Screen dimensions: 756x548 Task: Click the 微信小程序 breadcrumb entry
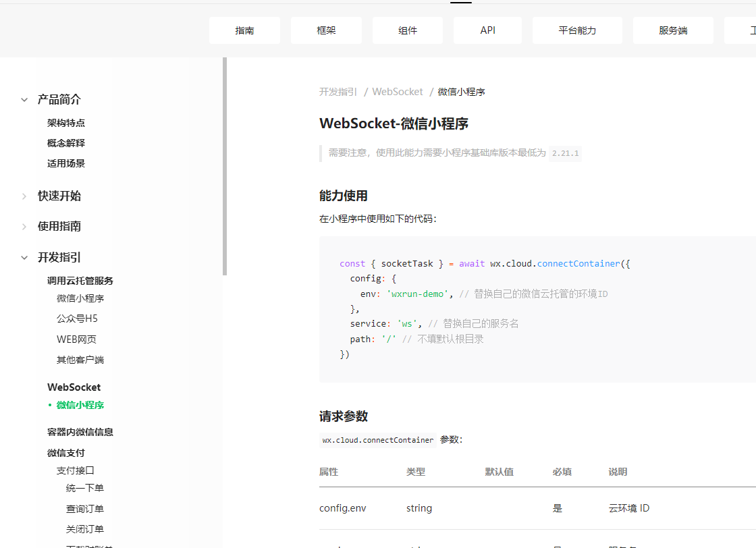coord(462,92)
